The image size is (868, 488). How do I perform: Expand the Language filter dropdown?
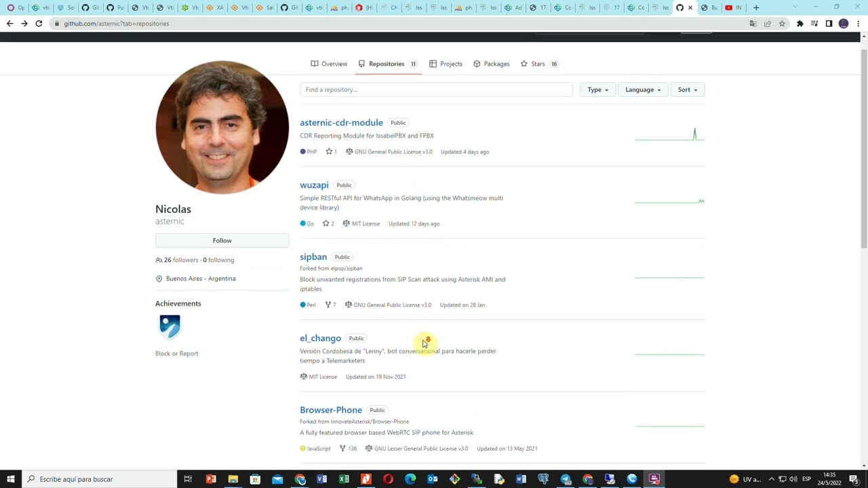tap(643, 89)
